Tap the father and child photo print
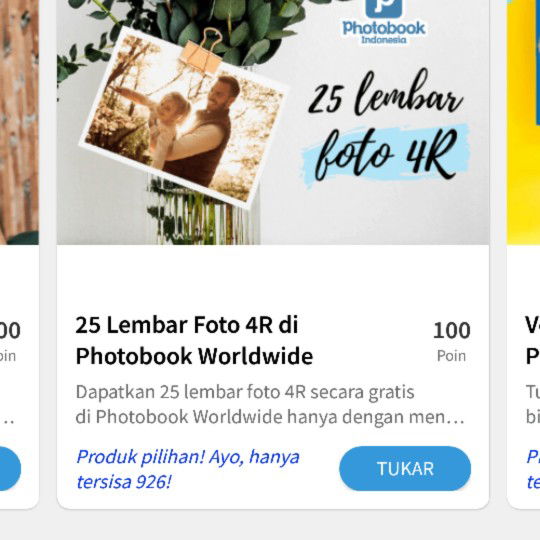 tap(184, 117)
